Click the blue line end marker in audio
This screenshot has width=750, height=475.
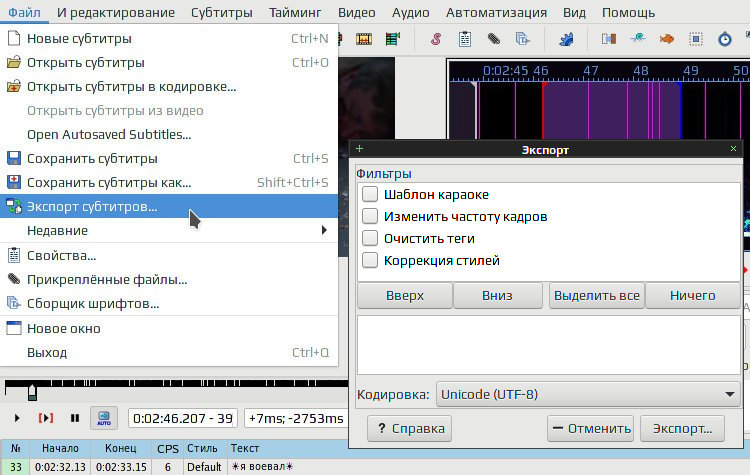[x=680, y=110]
